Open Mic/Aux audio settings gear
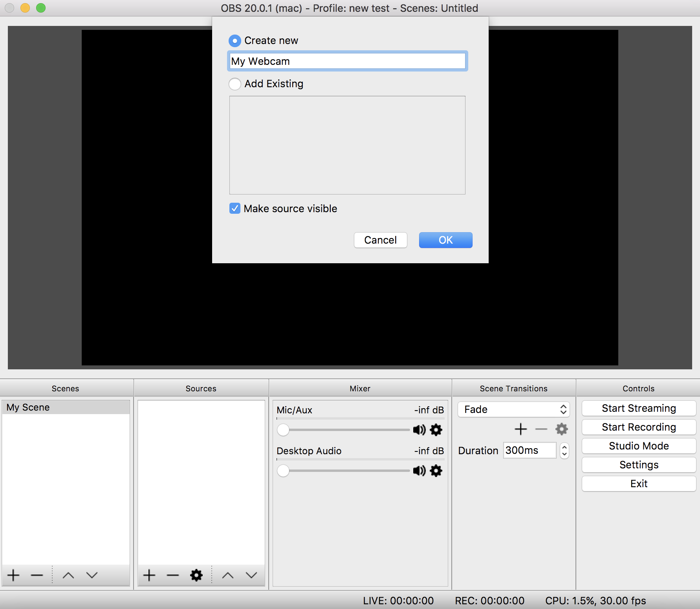Viewport: 700px width, 609px height. pos(436,430)
